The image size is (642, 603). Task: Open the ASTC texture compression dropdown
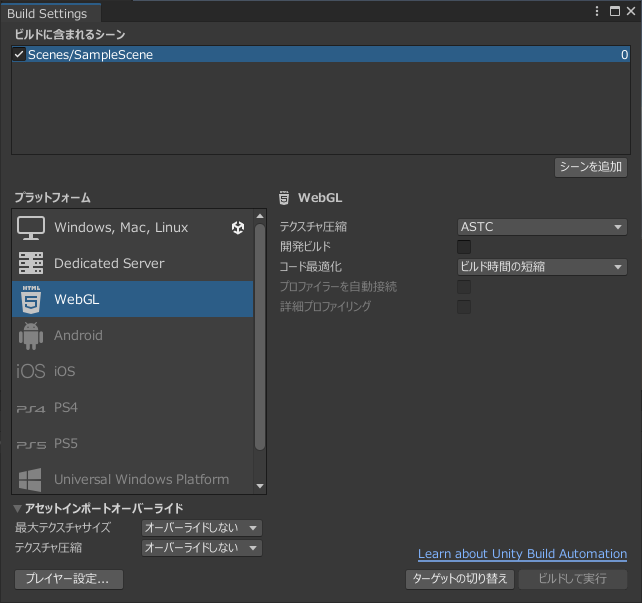[x=542, y=227]
